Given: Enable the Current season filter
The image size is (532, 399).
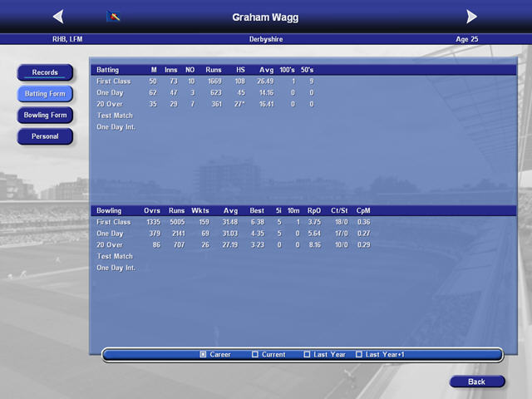Looking at the screenshot, I should pyautogui.click(x=255, y=355).
